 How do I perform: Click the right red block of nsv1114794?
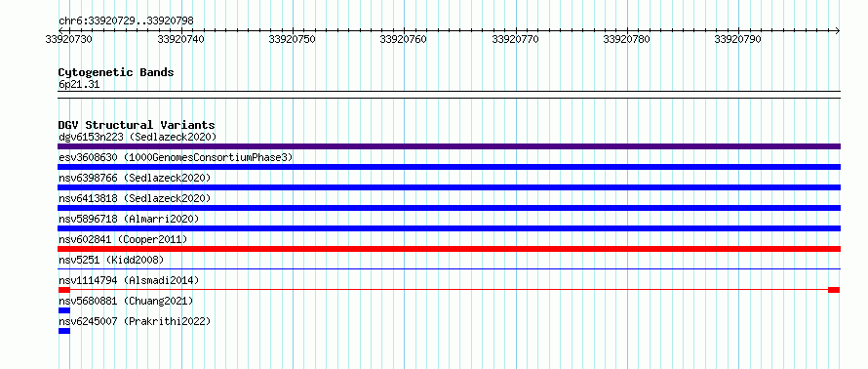(834, 290)
